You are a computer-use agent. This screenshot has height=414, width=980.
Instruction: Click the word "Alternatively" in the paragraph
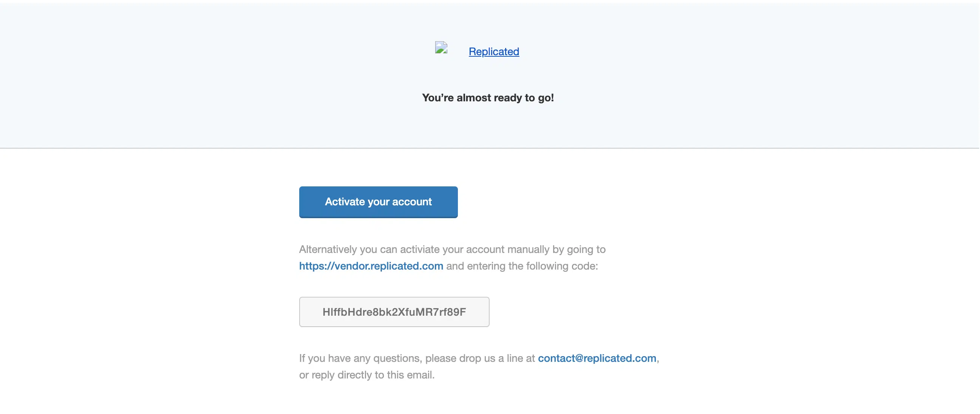[x=328, y=249]
